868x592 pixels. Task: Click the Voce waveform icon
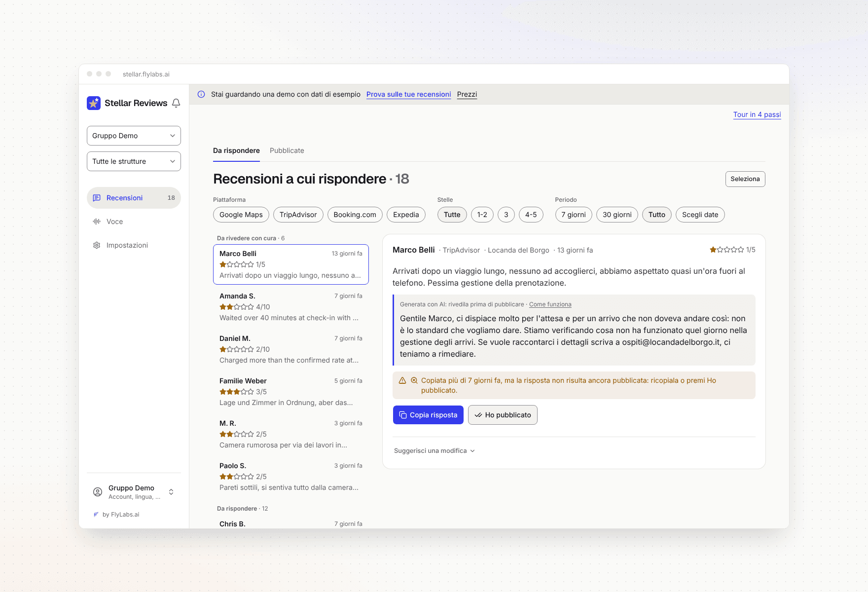coord(97,222)
